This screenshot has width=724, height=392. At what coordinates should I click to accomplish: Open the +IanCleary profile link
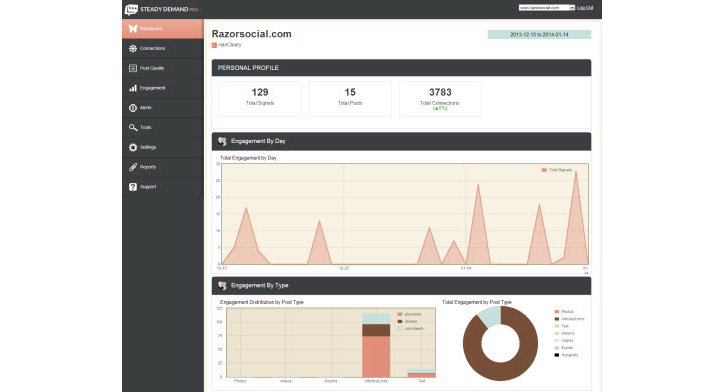point(229,45)
